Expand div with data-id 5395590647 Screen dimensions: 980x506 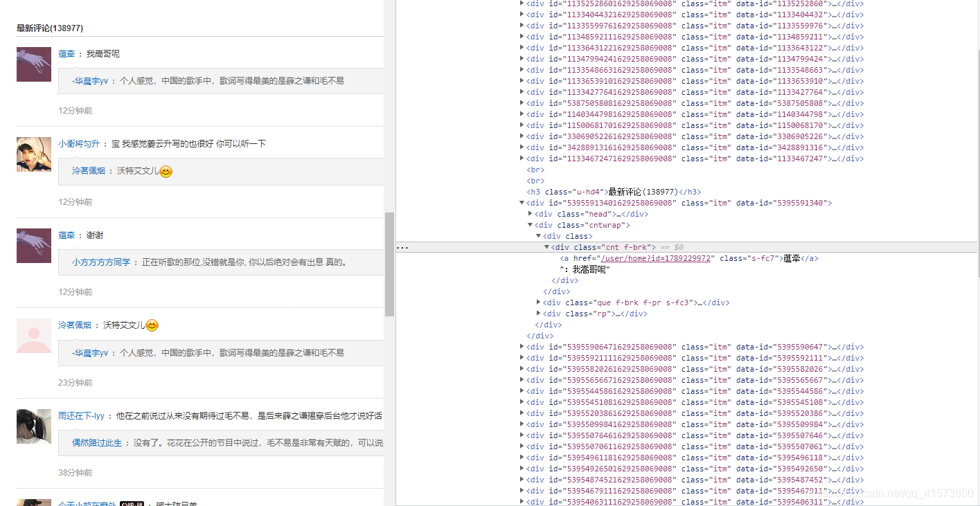(522, 347)
